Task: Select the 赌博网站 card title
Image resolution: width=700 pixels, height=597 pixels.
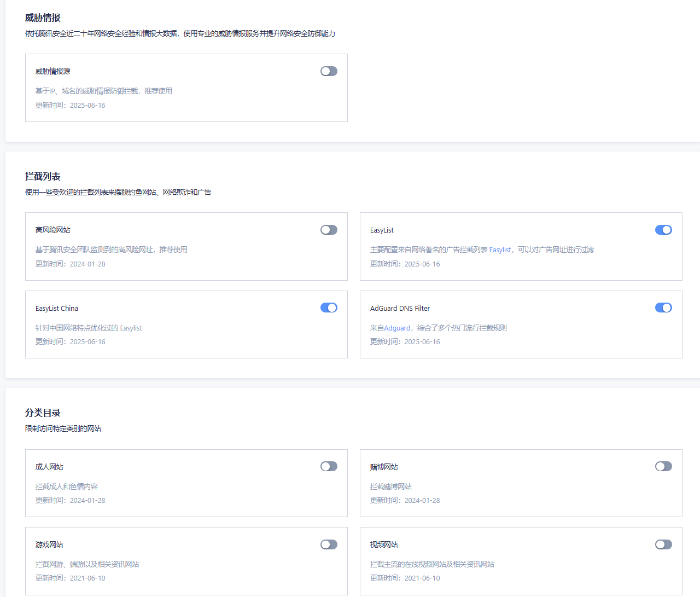Action: pyautogui.click(x=384, y=467)
